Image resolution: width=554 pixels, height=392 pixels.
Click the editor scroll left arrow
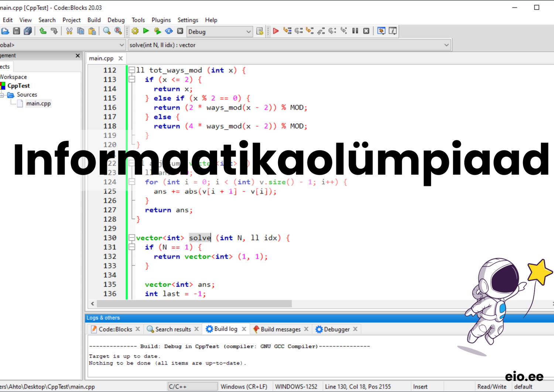click(92, 303)
